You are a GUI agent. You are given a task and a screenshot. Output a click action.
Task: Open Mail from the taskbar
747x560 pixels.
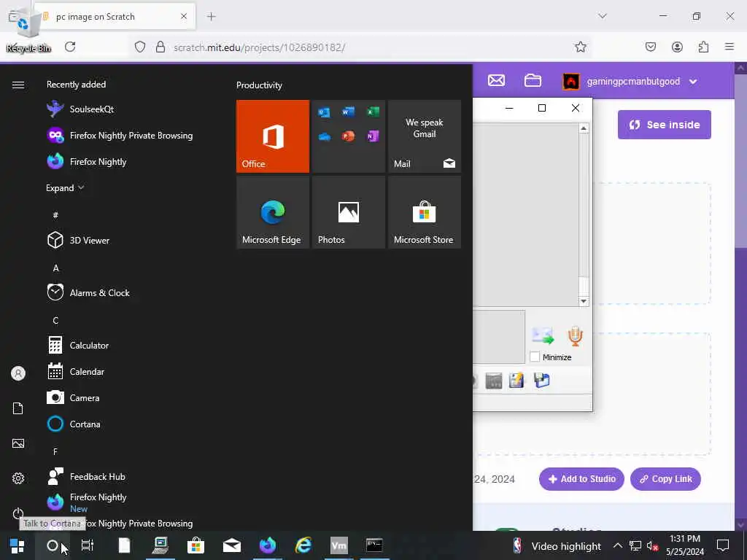(232, 545)
